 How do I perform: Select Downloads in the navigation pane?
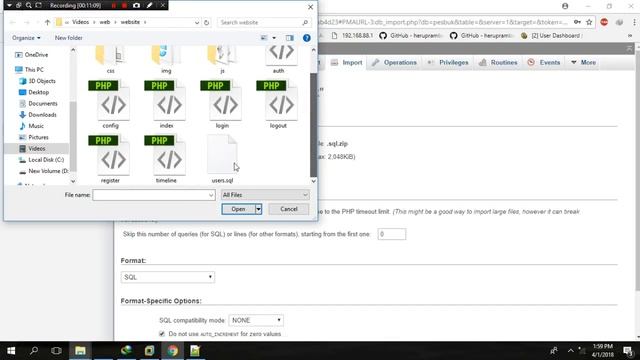tap(42, 115)
